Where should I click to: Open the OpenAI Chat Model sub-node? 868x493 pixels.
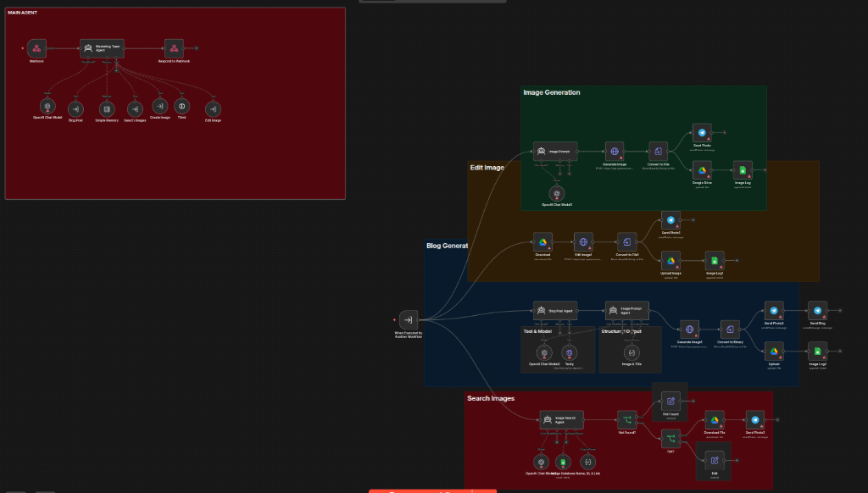(x=47, y=106)
